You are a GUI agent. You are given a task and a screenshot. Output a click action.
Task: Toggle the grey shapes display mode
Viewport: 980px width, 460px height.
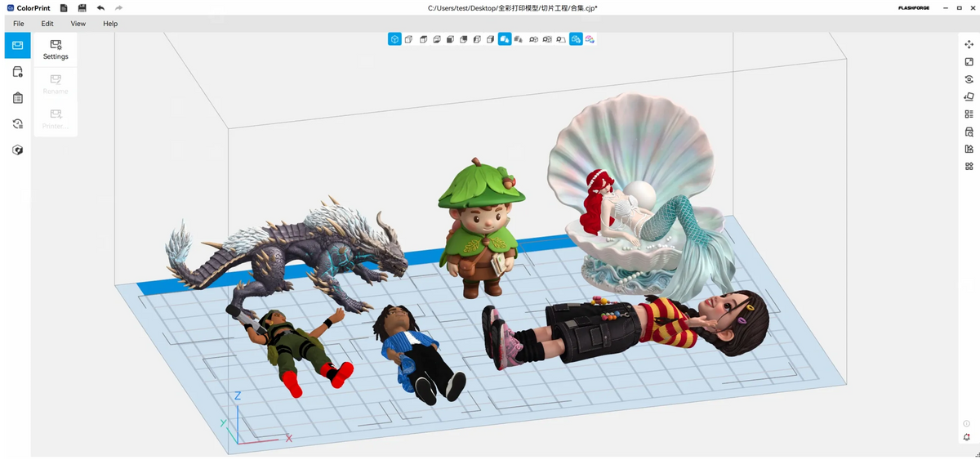click(x=519, y=38)
